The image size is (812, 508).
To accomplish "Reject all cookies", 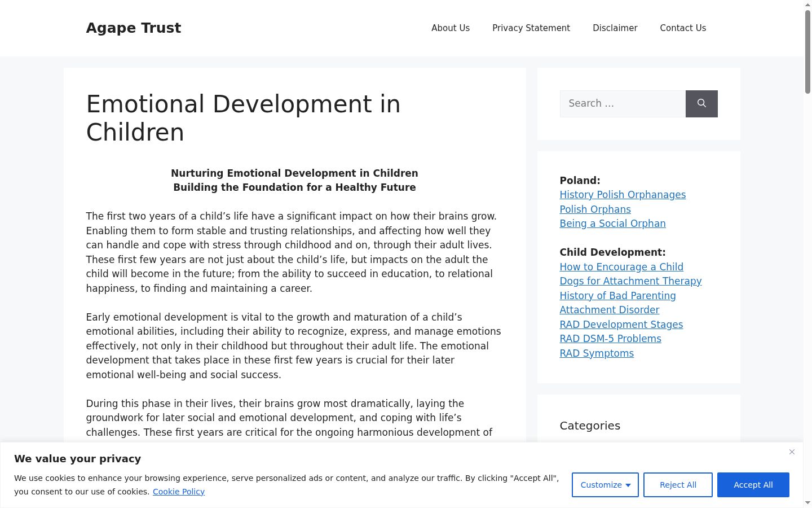I will pos(678,485).
